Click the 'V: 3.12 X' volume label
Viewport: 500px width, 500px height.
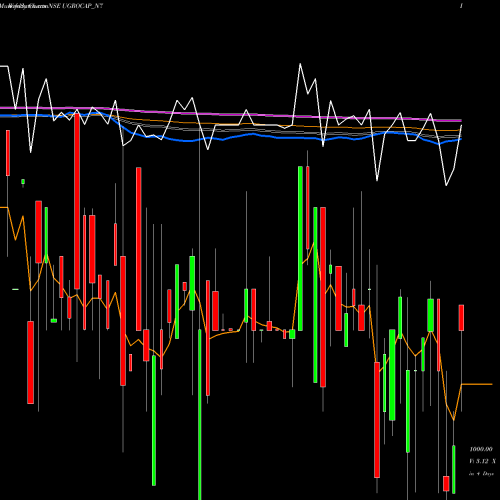coord(482,461)
